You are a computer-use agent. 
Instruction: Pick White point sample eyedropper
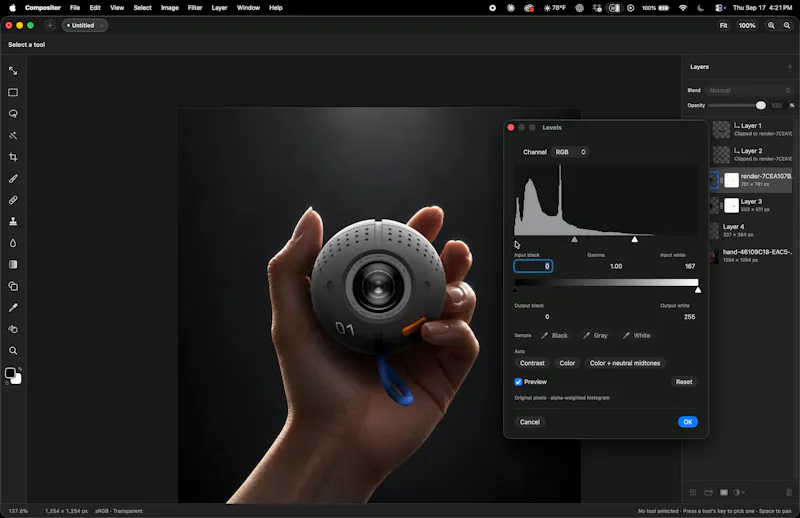click(x=636, y=335)
